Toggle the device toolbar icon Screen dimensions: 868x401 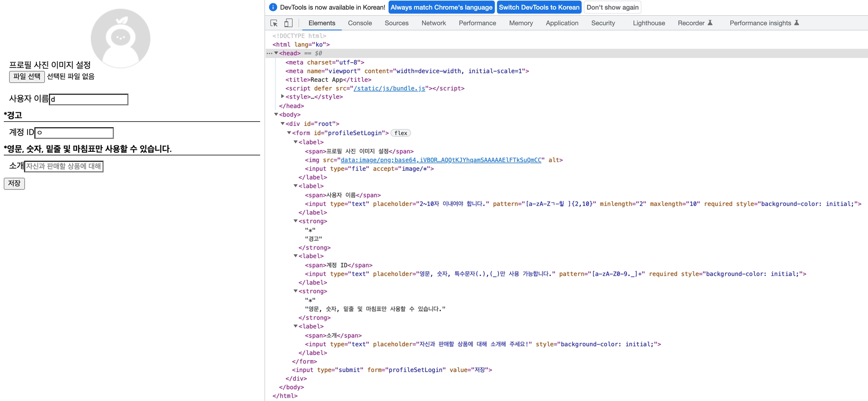(288, 23)
